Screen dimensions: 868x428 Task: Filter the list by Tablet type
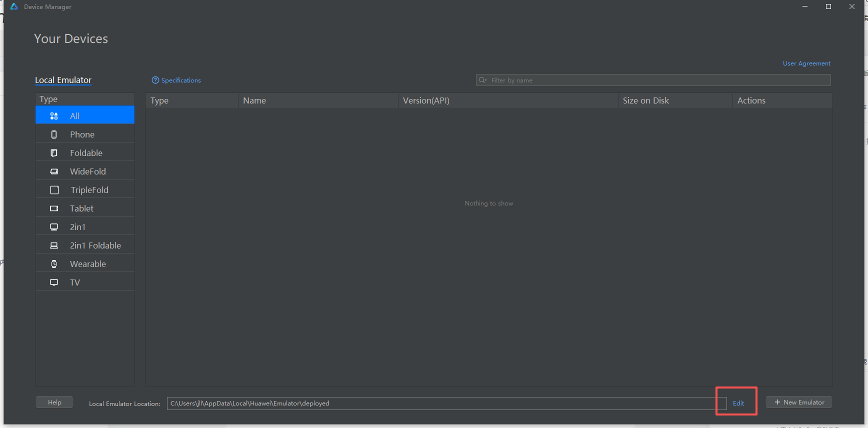click(x=85, y=208)
